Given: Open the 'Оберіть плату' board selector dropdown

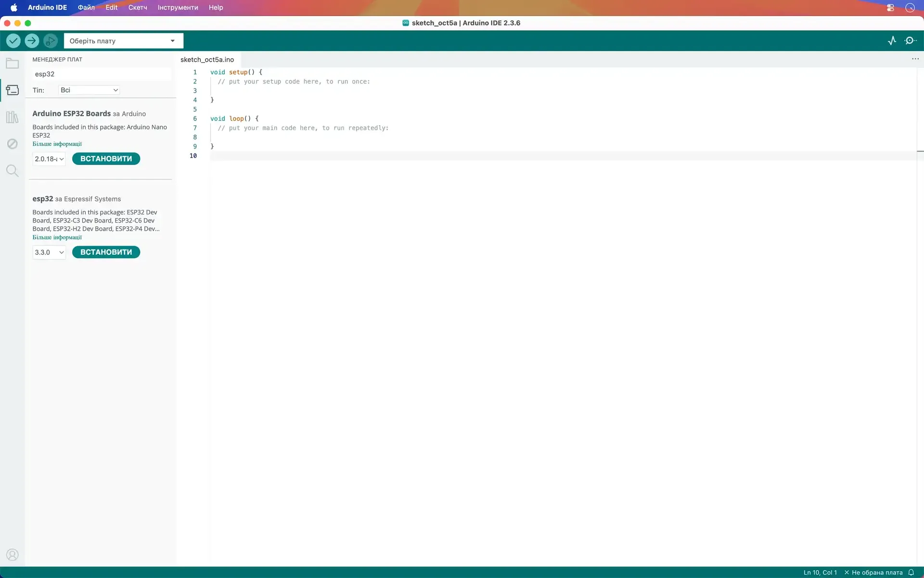Looking at the screenshot, I should pyautogui.click(x=123, y=41).
